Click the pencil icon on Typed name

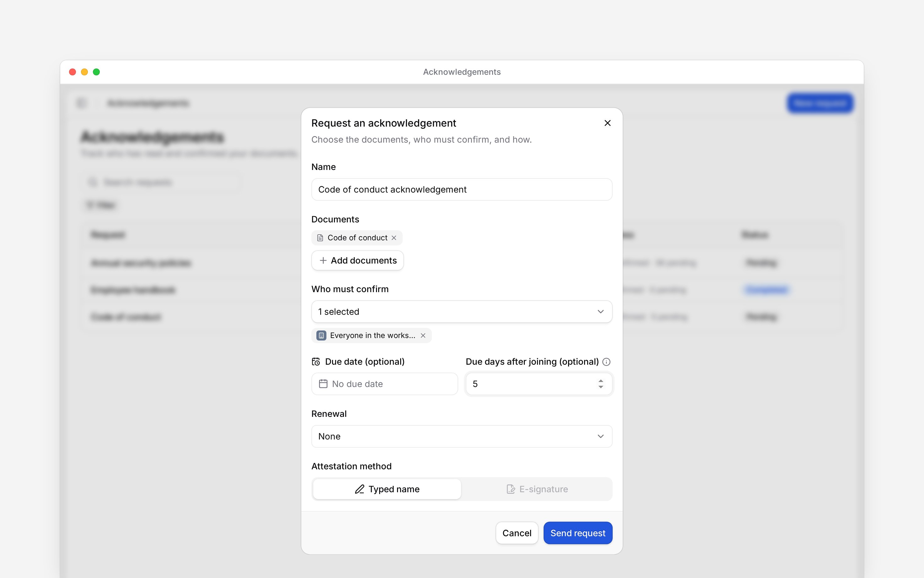[x=359, y=489]
